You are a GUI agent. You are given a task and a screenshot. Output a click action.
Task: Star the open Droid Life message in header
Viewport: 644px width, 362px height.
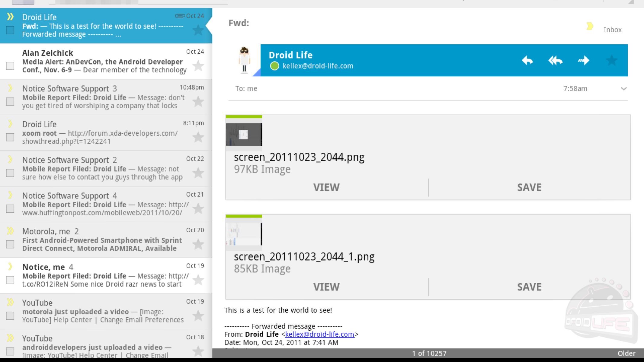(612, 60)
